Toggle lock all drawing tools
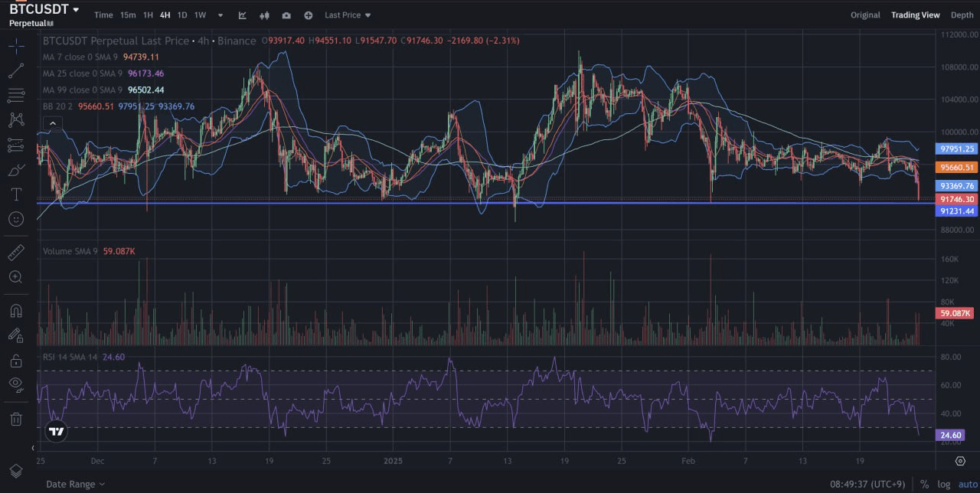The height and width of the screenshot is (493, 980). point(16,360)
